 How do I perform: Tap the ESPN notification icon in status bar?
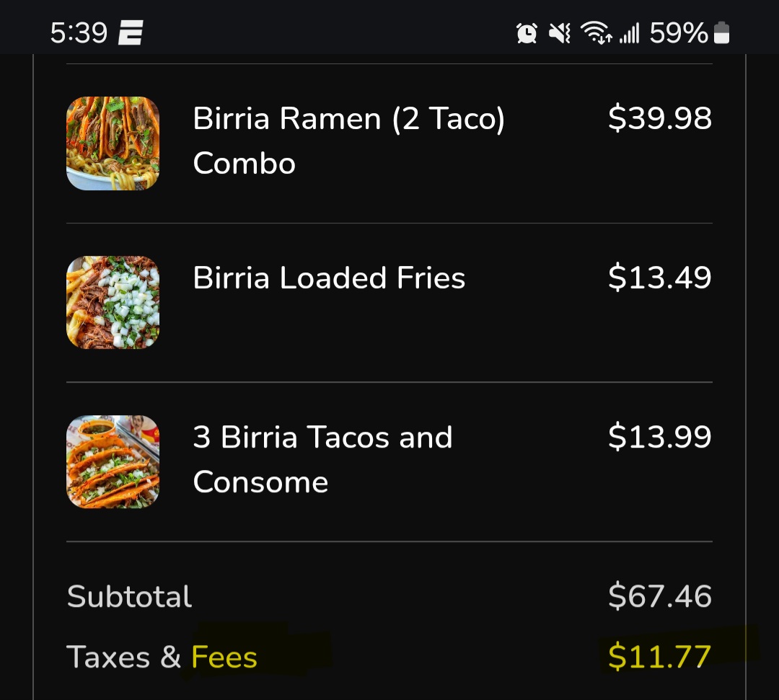tap(131, 32)
